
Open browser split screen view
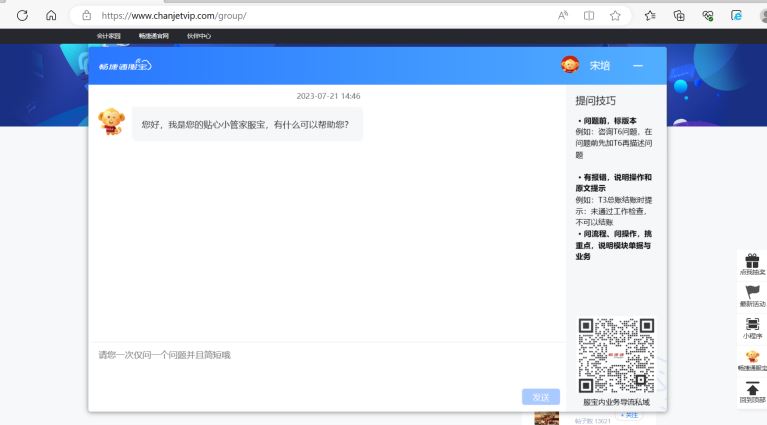coord(589,15)
